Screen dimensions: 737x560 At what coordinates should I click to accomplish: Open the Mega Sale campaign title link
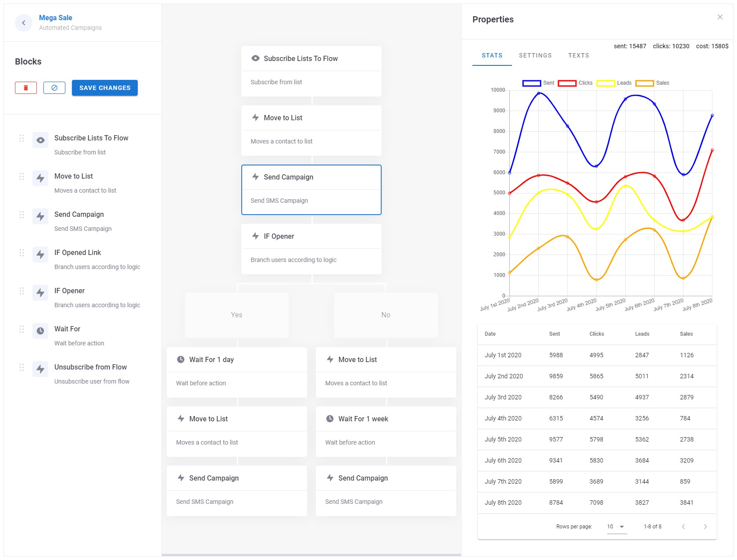[56, 18]
